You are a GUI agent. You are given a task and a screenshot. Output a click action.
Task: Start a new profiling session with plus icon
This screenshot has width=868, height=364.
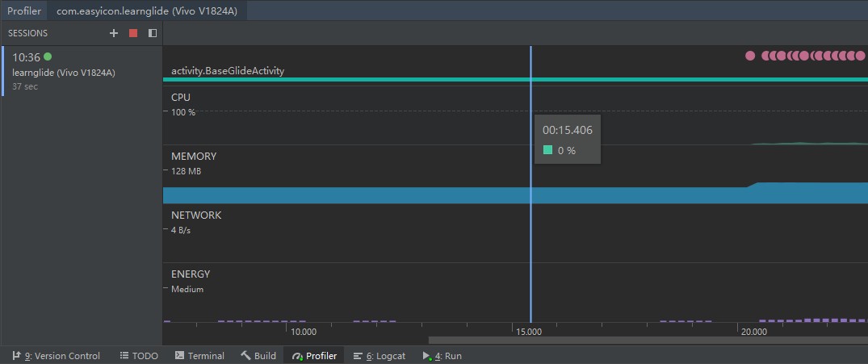pos(114,33)
